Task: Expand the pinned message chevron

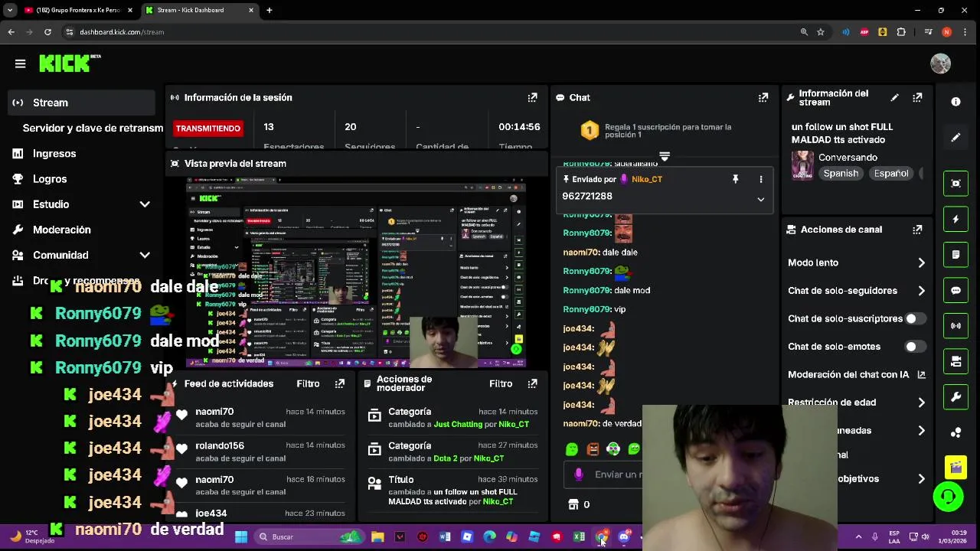Action: tap(760, 199)
